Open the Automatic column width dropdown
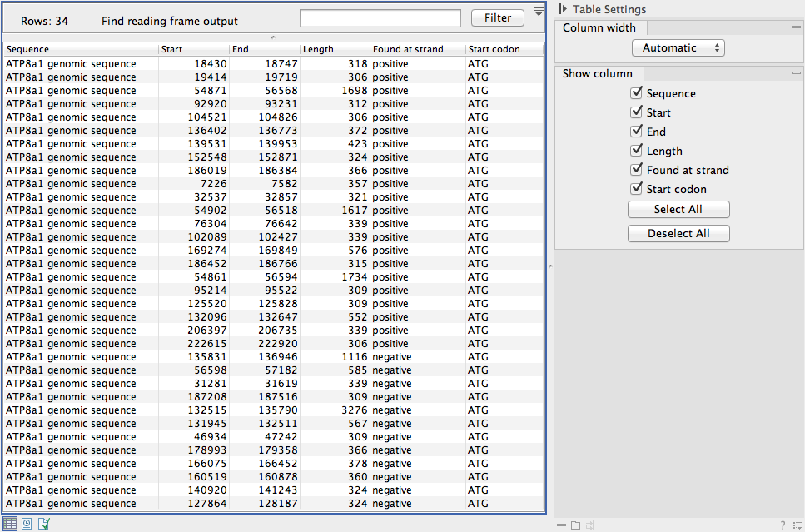Image resolution: width=805 pixels, height=532 pixels. tap(678, 47)
